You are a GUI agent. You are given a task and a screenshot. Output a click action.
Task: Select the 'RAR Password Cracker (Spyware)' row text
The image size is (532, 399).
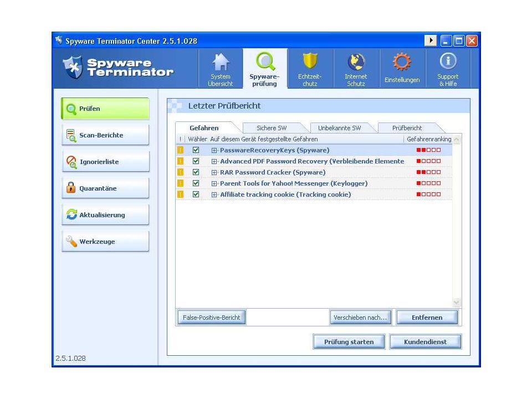(x=273, y=172)
